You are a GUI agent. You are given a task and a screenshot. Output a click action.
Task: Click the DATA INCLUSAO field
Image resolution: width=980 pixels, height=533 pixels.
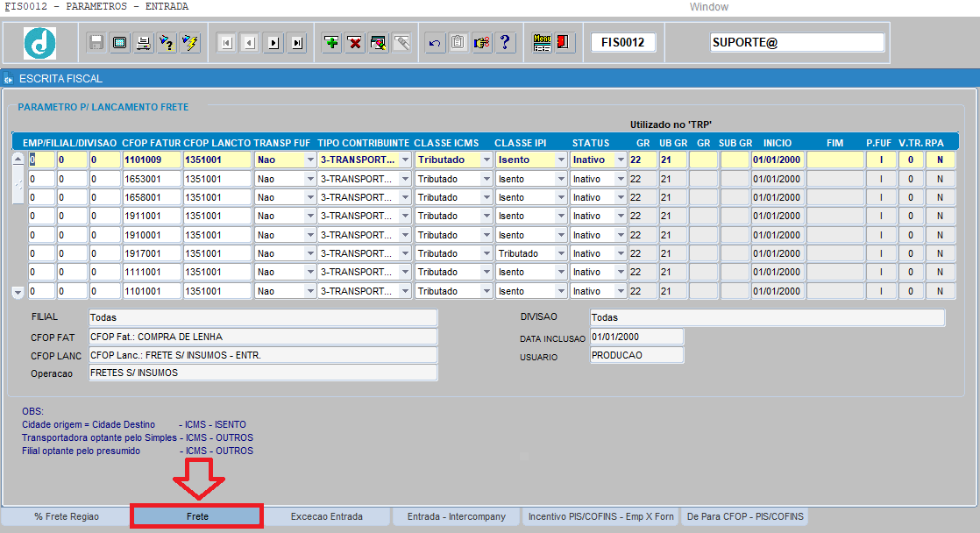(x=637, y=337)
